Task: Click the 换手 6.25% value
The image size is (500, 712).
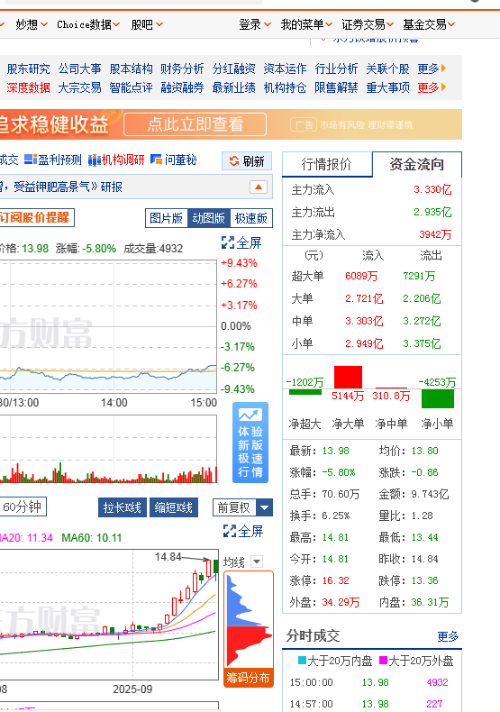Action: (336, 516)
